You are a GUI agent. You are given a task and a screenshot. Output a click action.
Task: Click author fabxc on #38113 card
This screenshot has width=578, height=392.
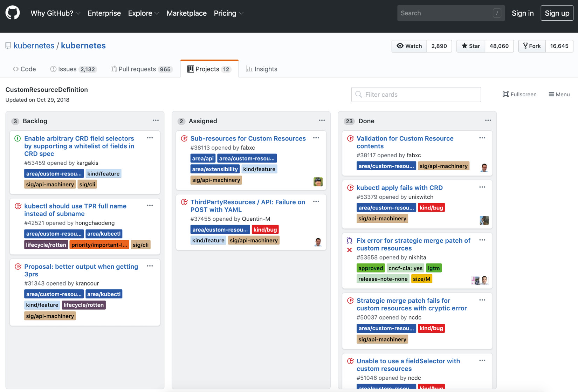point(248,148)
